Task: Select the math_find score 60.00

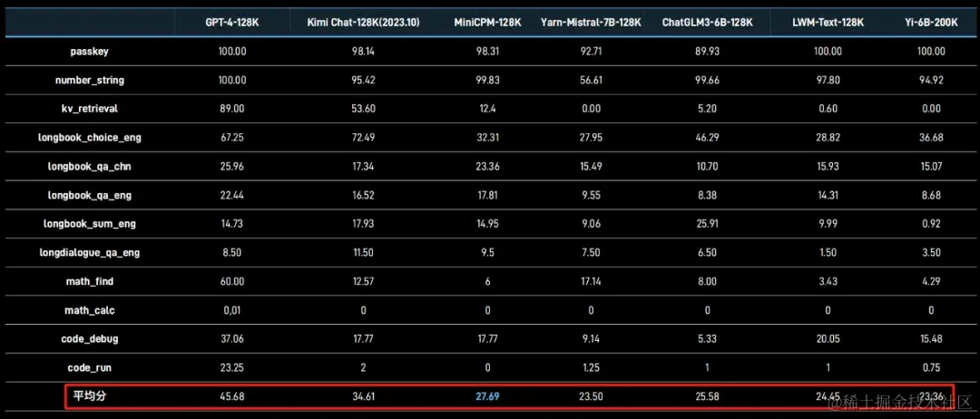Action: 232,282
